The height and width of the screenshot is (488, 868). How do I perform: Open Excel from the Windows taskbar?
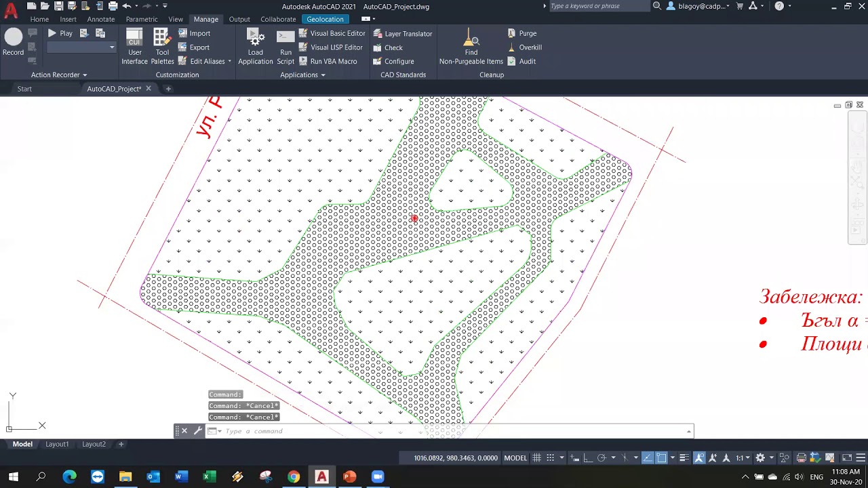209,477
